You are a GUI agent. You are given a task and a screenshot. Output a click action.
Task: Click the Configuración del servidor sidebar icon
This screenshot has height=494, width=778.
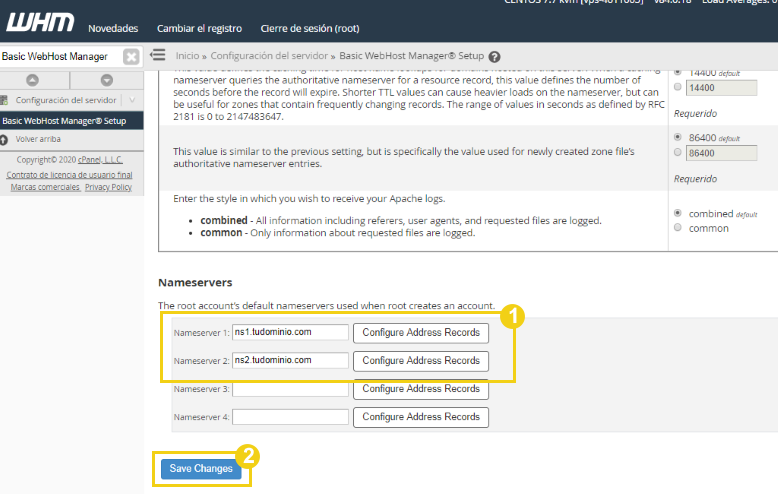(4, 100)
